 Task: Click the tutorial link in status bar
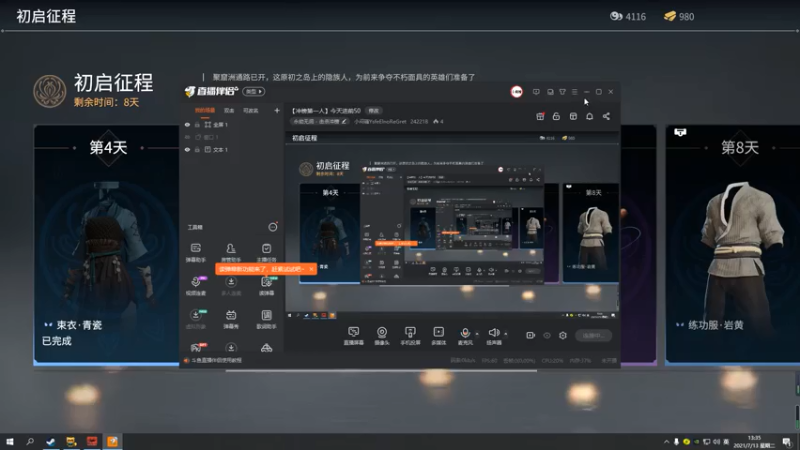216,360
